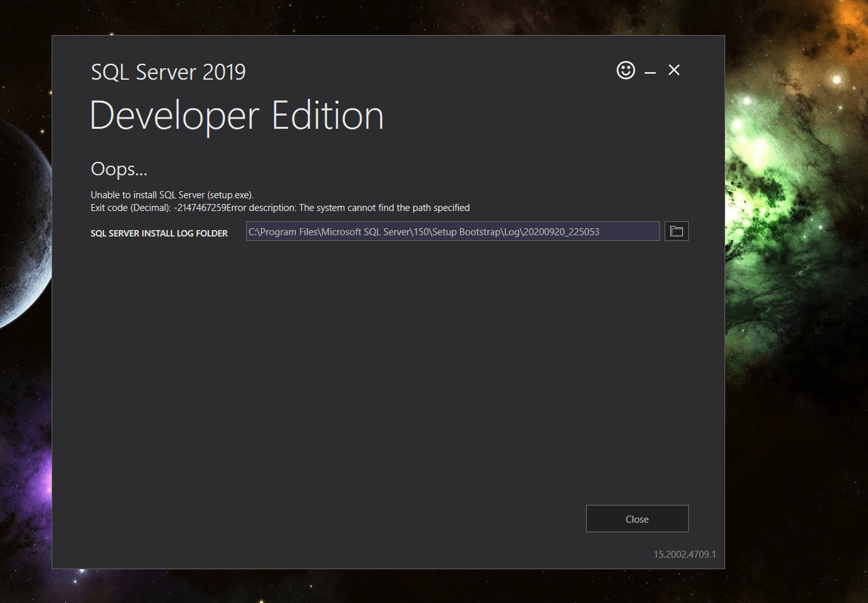Screen dimensions: 868x603
Task: Click the smiley feedback icon
Action: tap(626, 70)
